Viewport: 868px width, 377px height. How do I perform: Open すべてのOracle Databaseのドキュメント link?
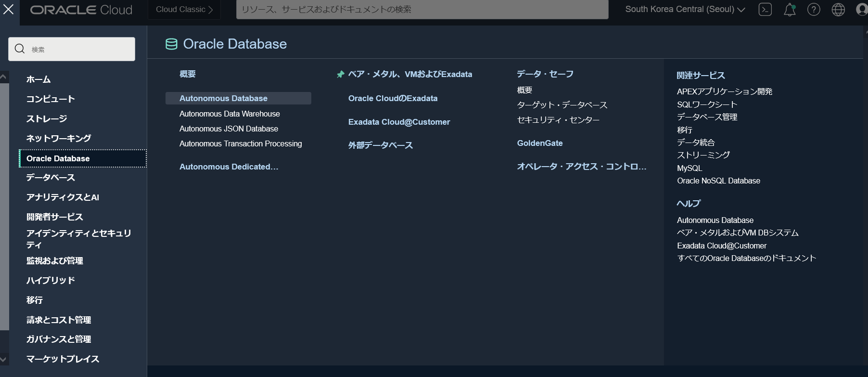(747, 259)
